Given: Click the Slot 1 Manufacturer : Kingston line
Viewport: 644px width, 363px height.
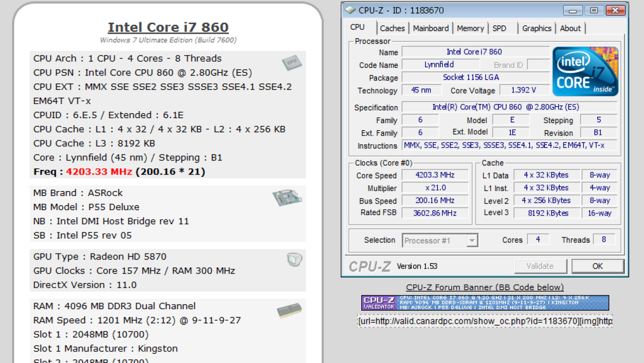Looking at the screenshot, I should pos(106,348).
